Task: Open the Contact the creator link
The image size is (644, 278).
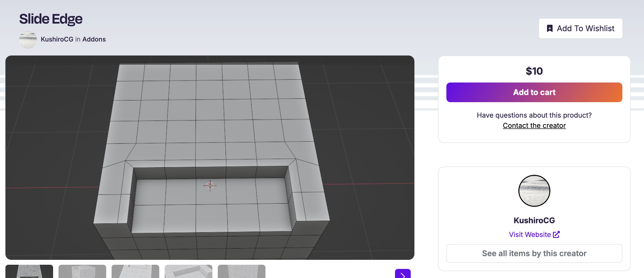Action: click(x=534, y=125)
